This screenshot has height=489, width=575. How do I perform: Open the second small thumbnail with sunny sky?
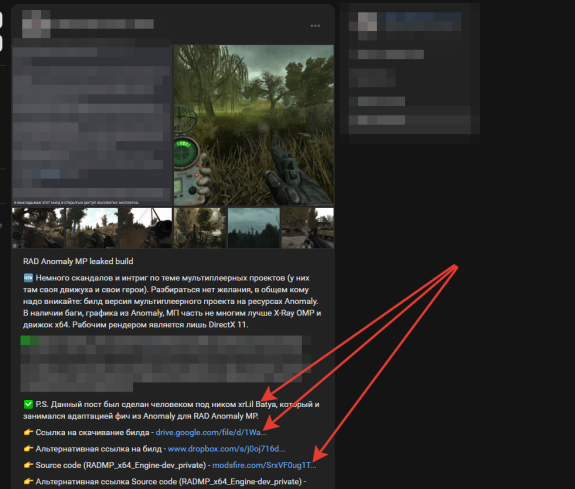pyautogui.click(x=92, y=228)
